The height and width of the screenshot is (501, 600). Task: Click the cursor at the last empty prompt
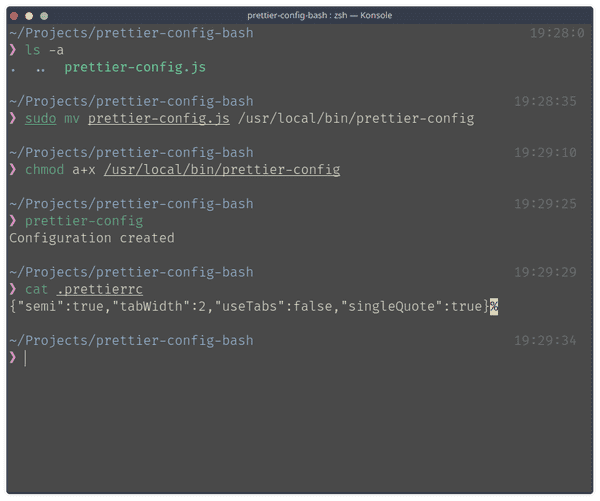(25, 358)
